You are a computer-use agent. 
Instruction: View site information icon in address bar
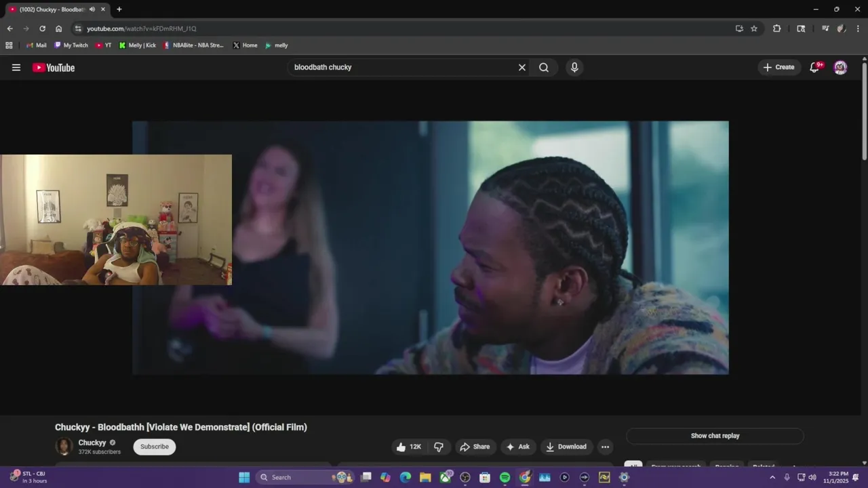[x=78, y=28]
